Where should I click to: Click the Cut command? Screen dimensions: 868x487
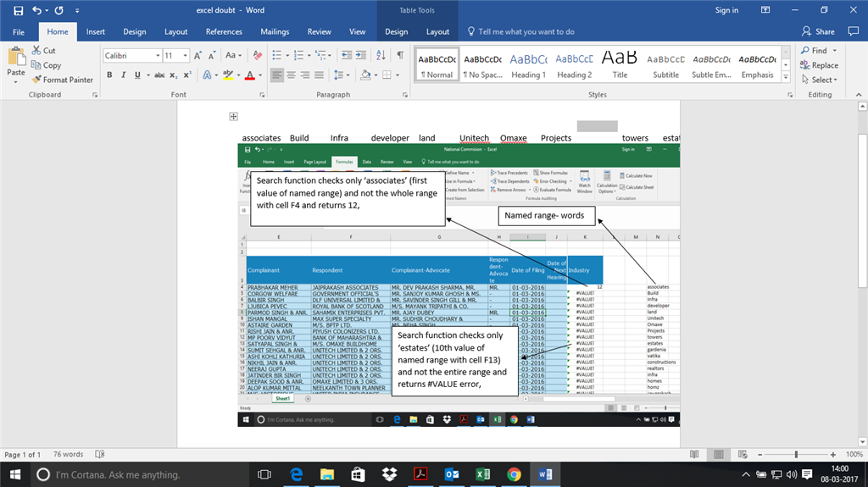click(x=44, y=50)
